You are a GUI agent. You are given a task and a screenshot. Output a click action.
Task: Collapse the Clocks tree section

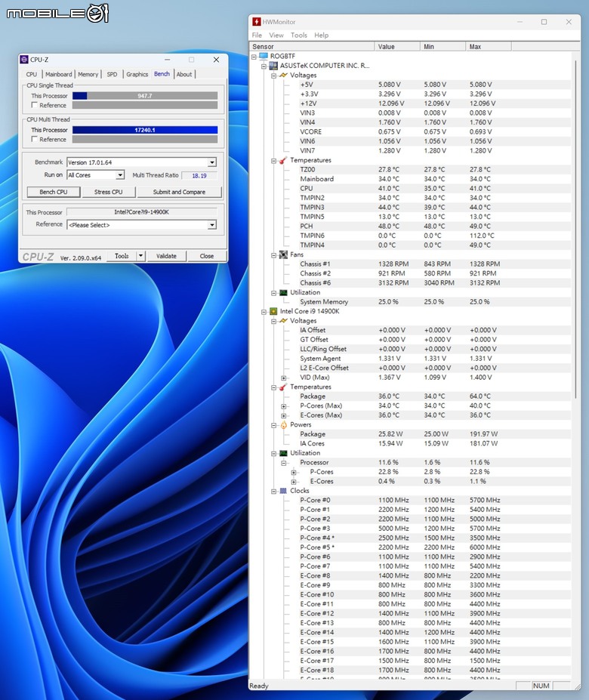tap(273, 491)
